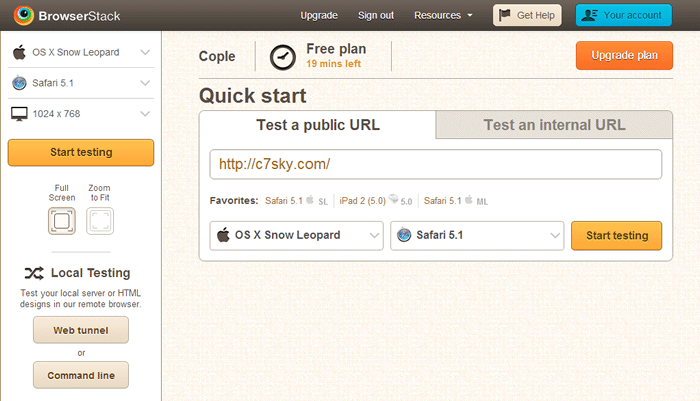Image resolution: width=700 pixels, height=401 pixels.
Task: Click the user icon on Your account
Action: pyautogui.click(x=589, y=15)
